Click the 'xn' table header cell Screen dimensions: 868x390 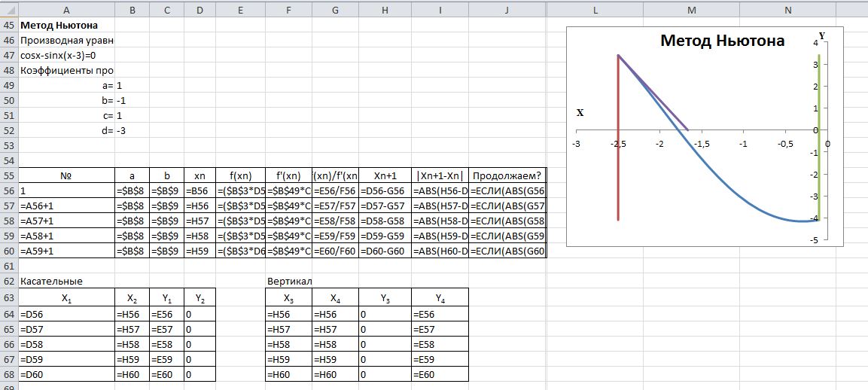pyautogui.click(x=199, y=176)
